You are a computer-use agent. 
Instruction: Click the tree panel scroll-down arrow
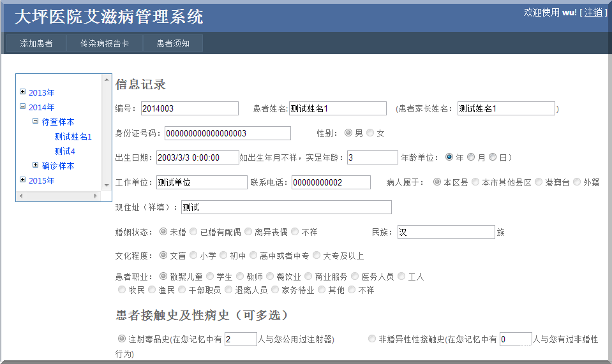(107, 186)
